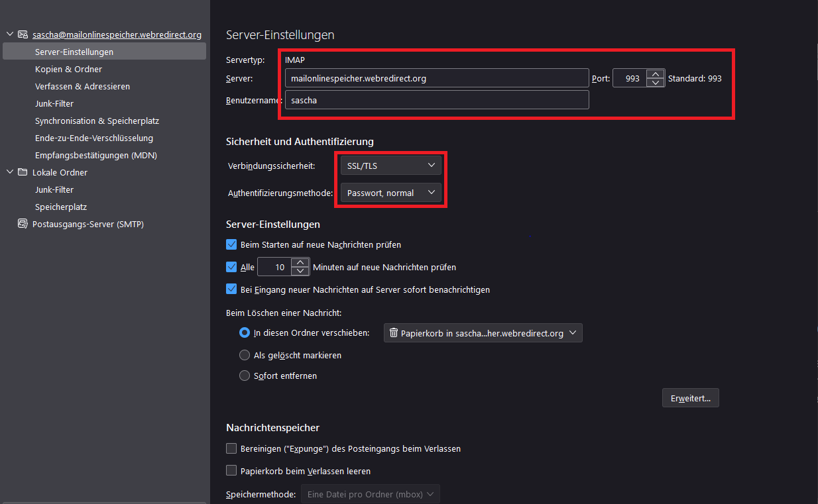This screenshot has width=818, height=504.
Task: Enable Bereinigen Expunge des Posteingangs checkbox
Action: click(231, 448)
